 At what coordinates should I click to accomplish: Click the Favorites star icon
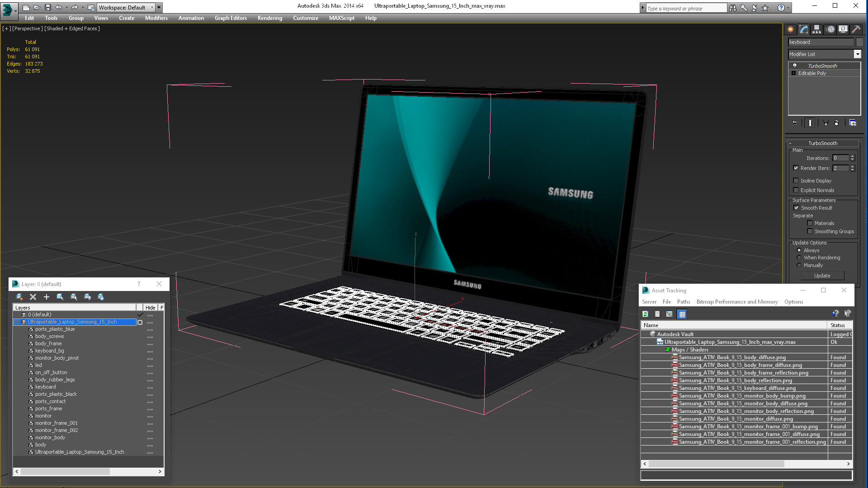pos(765,8)
